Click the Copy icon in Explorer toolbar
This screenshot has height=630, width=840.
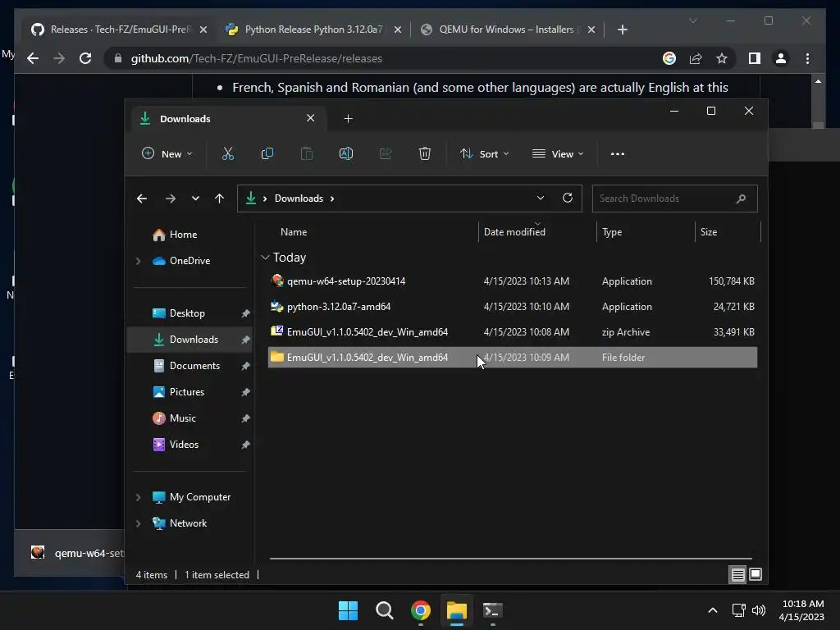pos(267,153)
